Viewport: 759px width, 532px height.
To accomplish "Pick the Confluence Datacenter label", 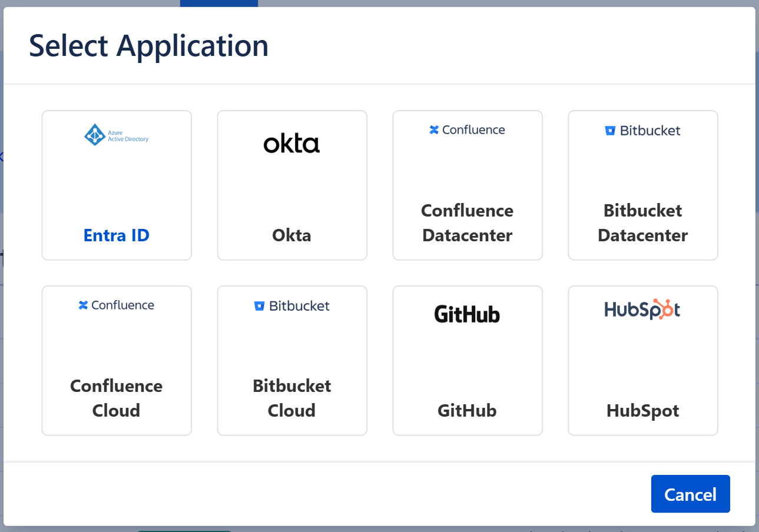I will 467,223.
